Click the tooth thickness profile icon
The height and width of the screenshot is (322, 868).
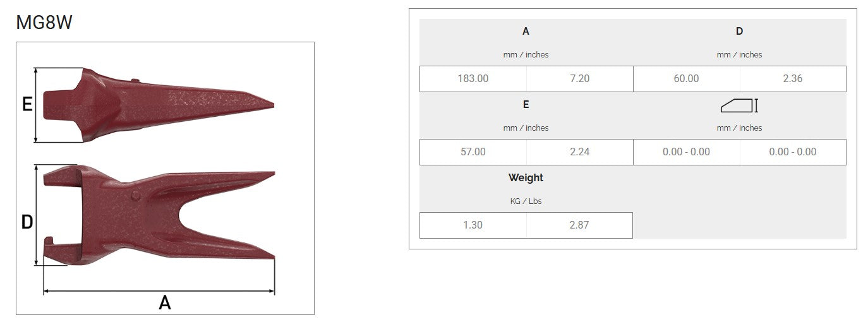click(738, 105)
